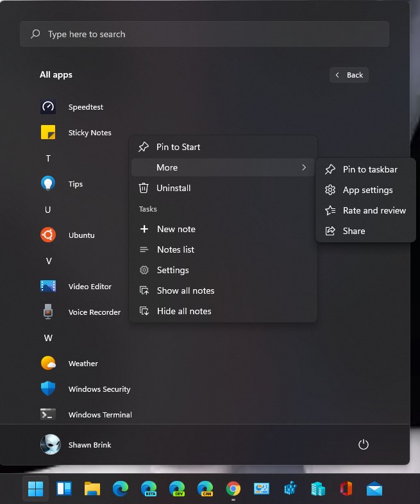Image resolution: width=420 pixels, height=504 pixels.
Task: Open Google Chrome from taskbar
Action: click(x=233, y=489)
